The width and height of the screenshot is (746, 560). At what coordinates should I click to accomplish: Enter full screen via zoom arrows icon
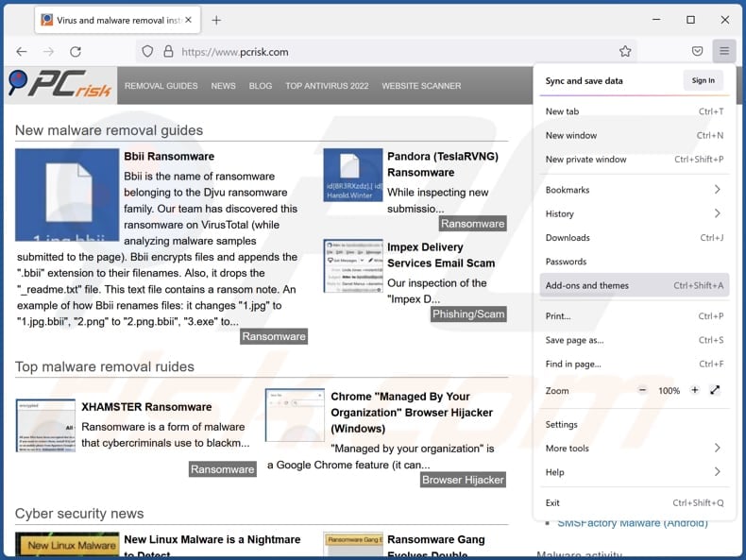click(716, 390)
